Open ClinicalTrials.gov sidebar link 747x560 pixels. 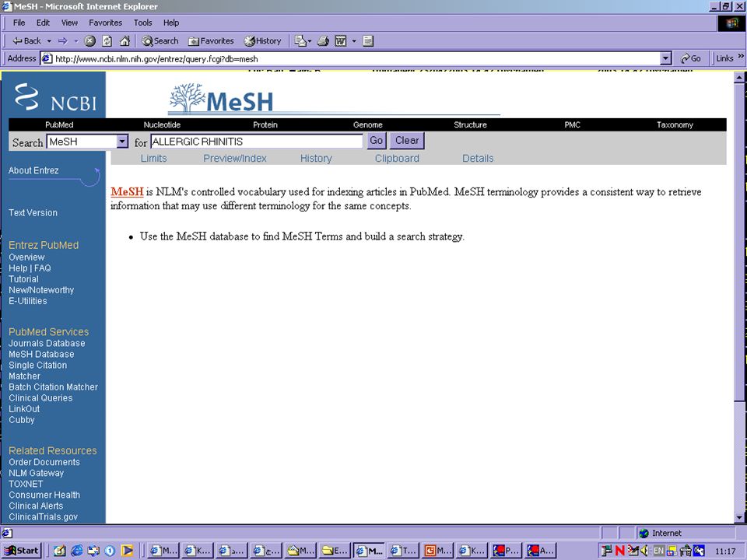tap(43, 517)
